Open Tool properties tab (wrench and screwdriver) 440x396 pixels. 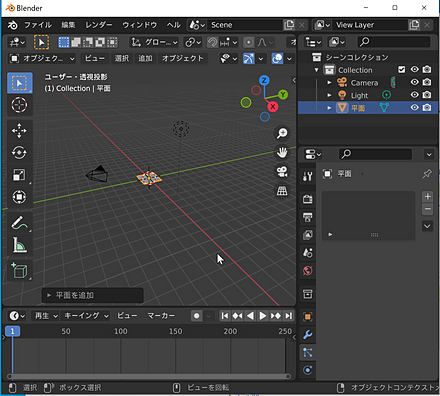(308, 176)
